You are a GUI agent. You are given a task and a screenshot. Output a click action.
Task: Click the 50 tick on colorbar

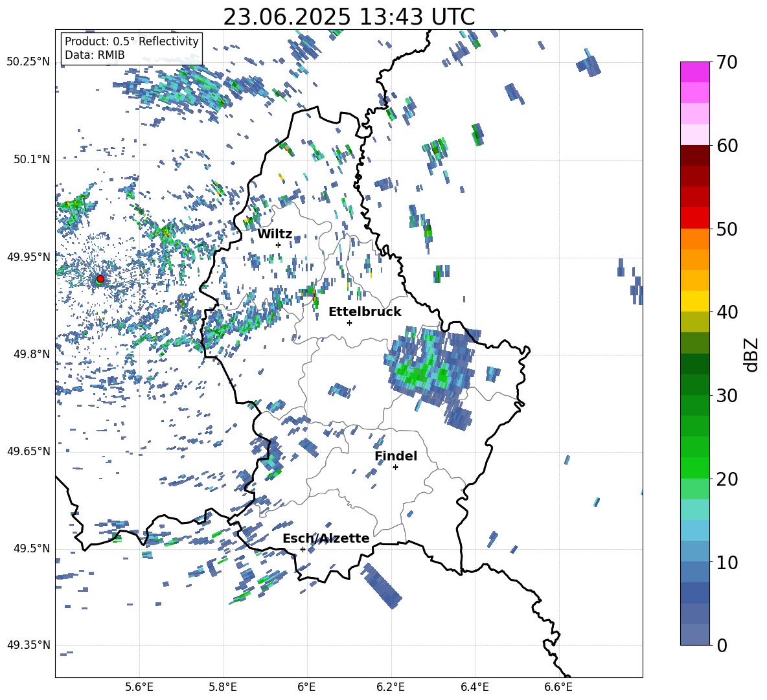click(727, 229)
